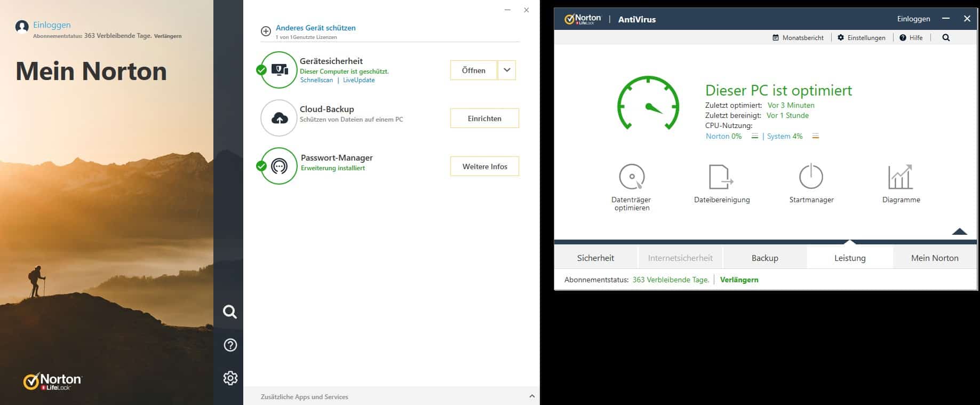Click Einrichten for Cloud-Backup
980x405 pixels.
click(x=484, y=118)
